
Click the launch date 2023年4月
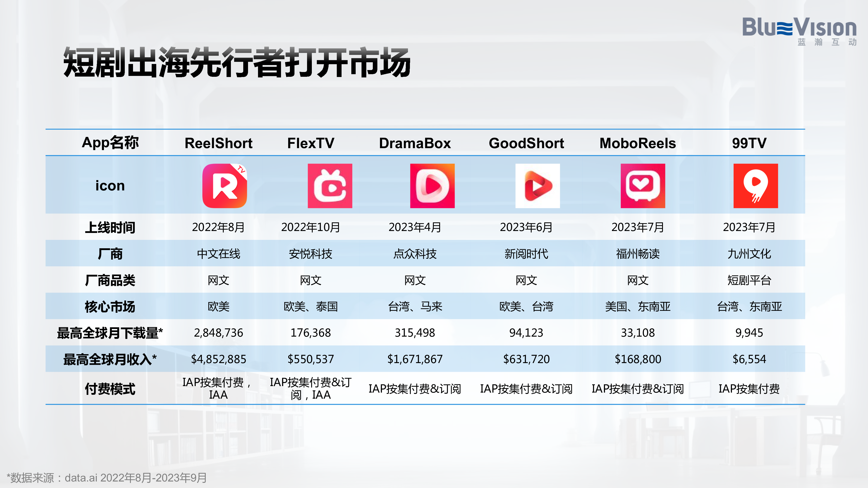[x=415, y=227]
